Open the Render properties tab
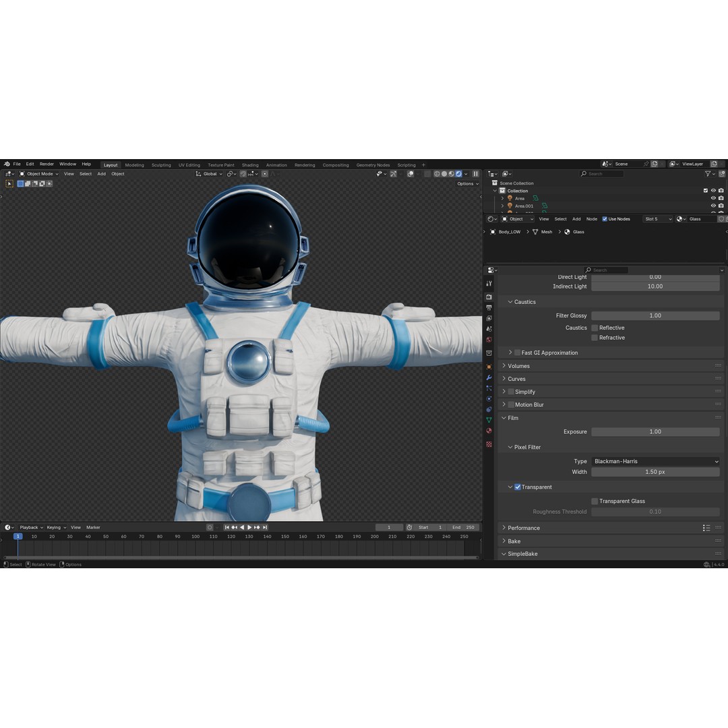 point(489,296)
